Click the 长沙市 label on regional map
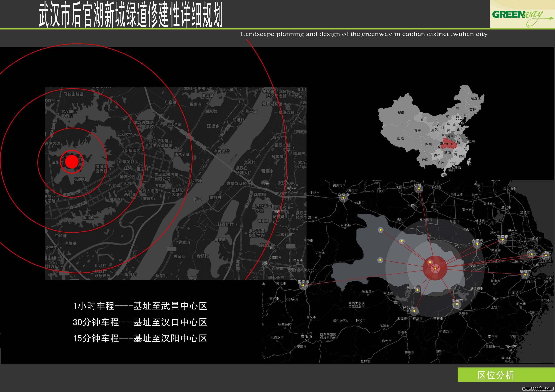Screen dimensions: 555x392 408,308
